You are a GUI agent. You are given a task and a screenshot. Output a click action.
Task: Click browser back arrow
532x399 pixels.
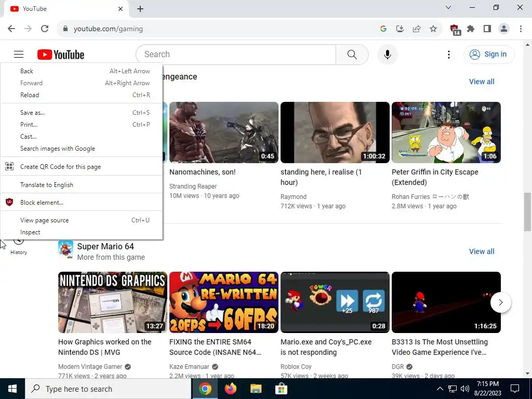pos(11,29)
